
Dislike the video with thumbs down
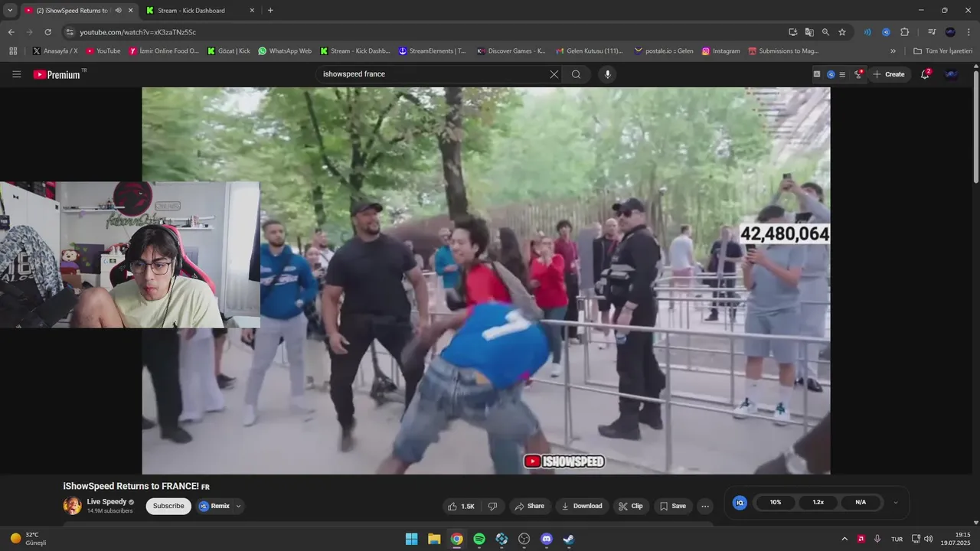coord(492,506)
